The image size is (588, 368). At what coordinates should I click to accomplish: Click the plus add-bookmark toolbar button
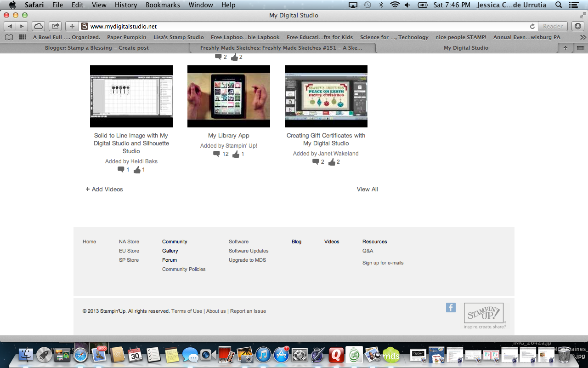tap(72, 26)
